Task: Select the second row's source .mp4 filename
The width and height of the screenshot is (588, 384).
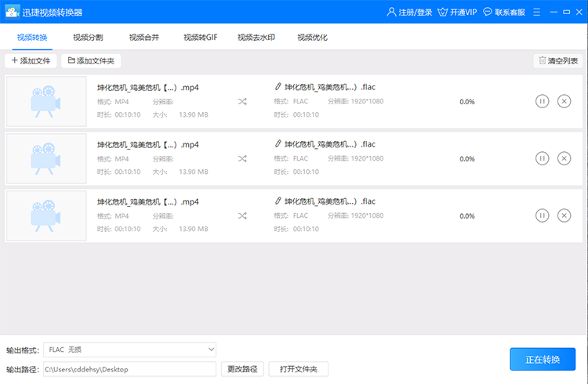Action: pos(147,144)
